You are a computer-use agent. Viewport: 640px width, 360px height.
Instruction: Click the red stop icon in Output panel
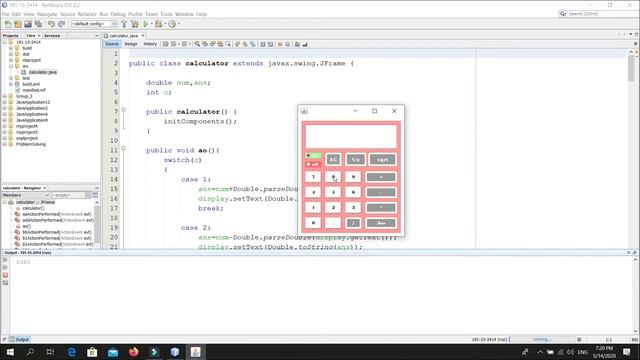pos(5,275)
